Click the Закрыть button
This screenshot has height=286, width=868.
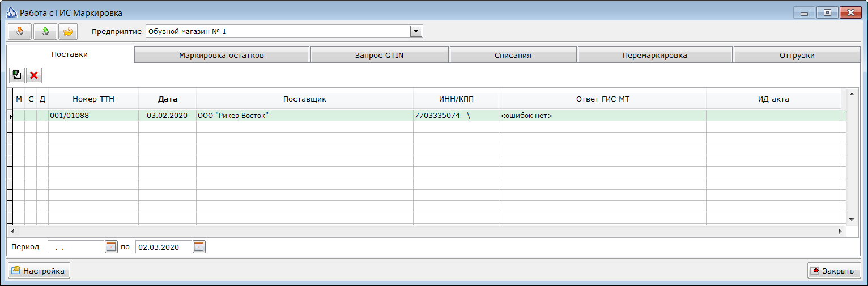point(834,271)
